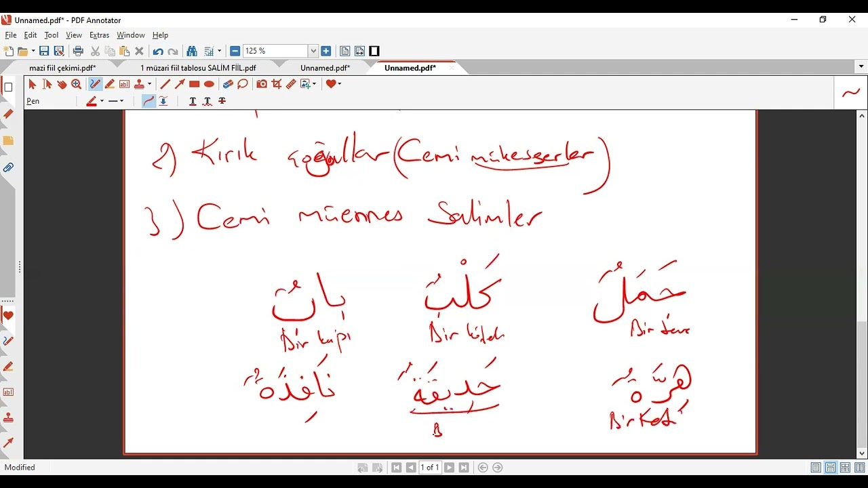Click the Delete X icon in toolbar
The width and height of the screenshot is (868, 488).
coord(139,51)
